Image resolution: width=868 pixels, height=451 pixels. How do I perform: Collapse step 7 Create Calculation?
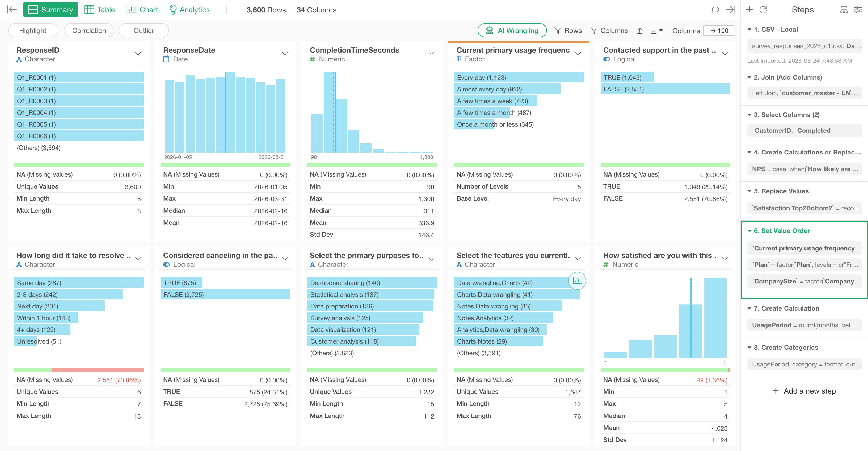(x=749, y=308)
